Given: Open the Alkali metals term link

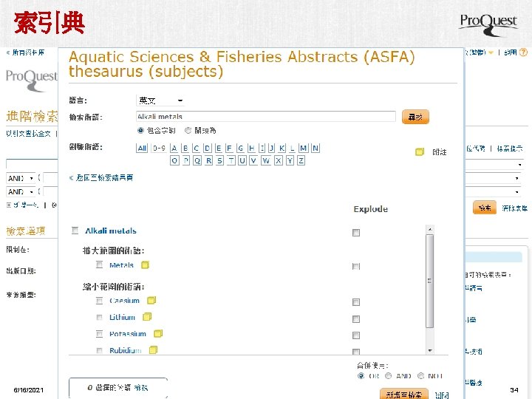Looking at the screenshot, I should tap(111, 231).
